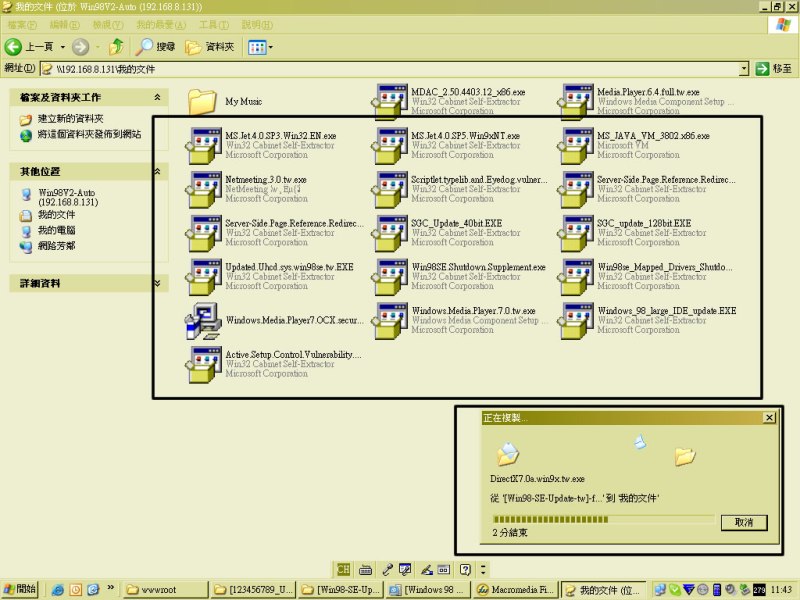
Task: Open 網路芳鄰 in other places
Action: 57,246
